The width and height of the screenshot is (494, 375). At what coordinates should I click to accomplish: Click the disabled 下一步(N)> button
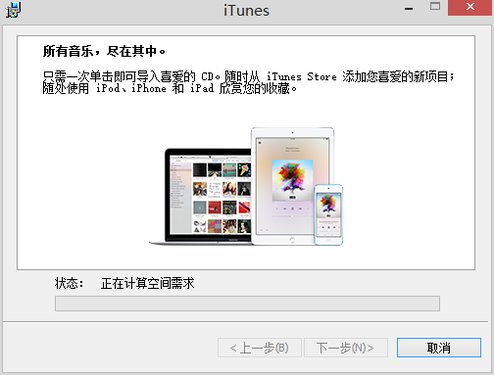(346, 348)
